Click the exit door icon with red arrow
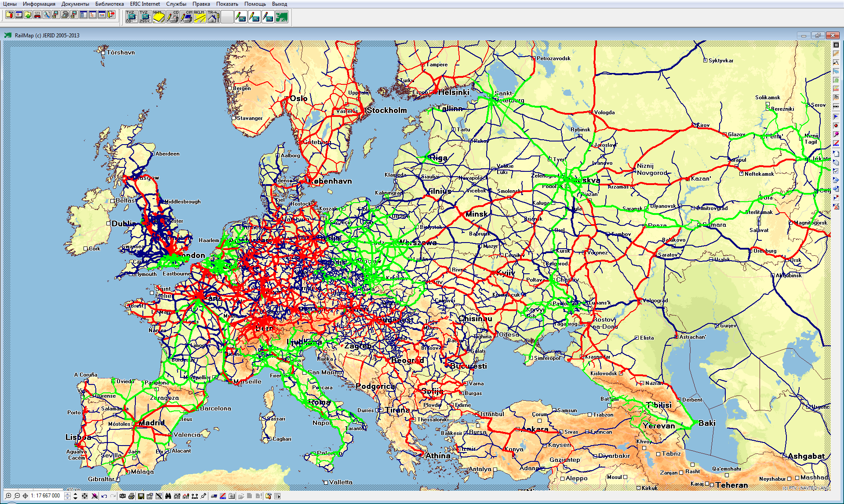 click(x=111, y=15)
